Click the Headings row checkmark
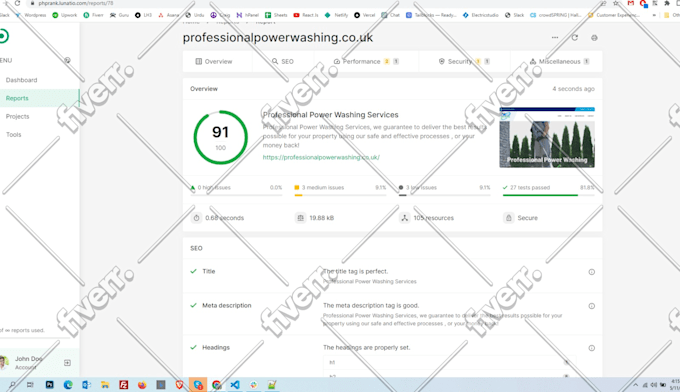The width and height of the screenshot is (680, 392). pyautogui.click(x=193, y=347)
